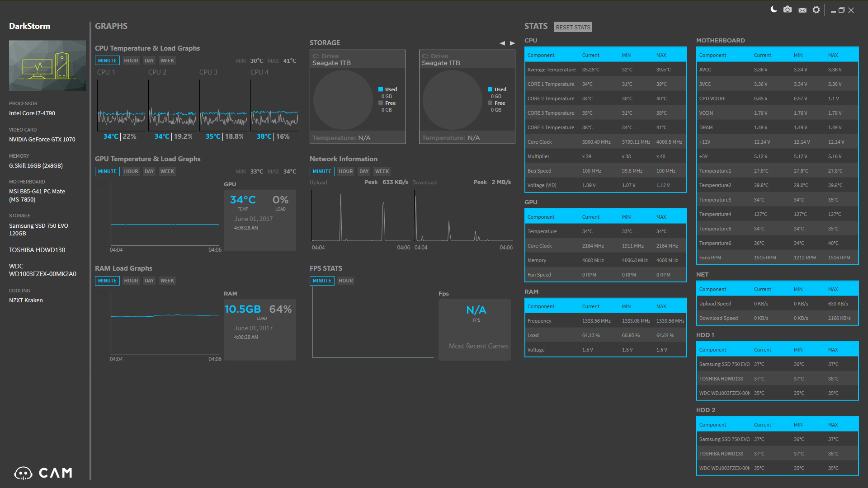868x488 pixels.
Task: Click CPU VCORE row in Motherboard table
Action: (x=777, y=99)
